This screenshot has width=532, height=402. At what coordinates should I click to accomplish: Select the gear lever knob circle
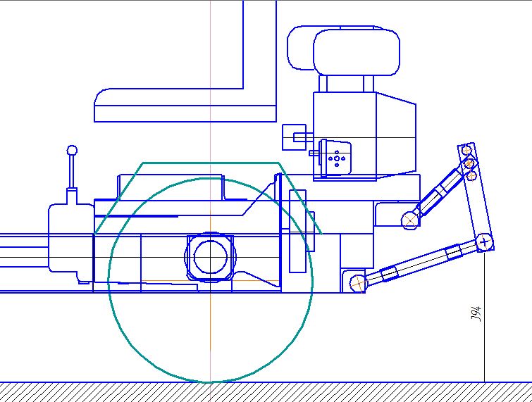coord(72,151)
